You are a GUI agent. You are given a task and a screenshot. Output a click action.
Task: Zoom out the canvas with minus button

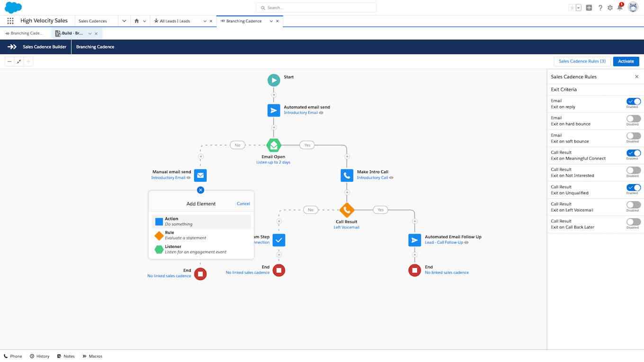click(x=9, y=62)
